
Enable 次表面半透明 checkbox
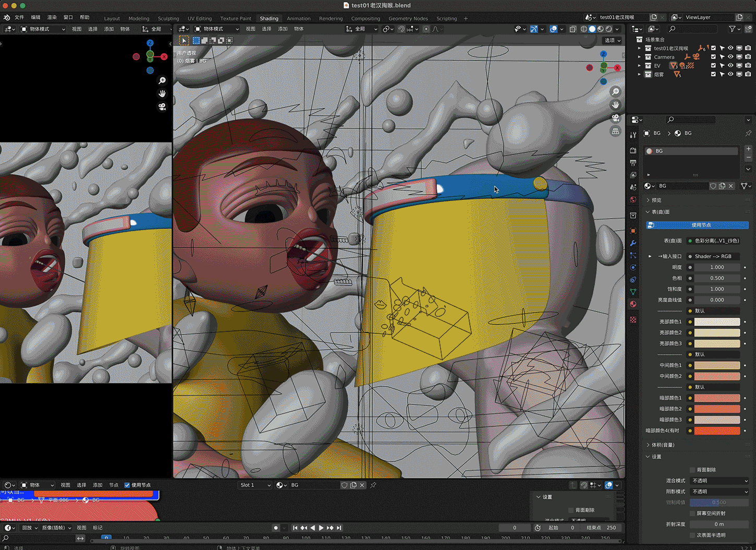692,535
